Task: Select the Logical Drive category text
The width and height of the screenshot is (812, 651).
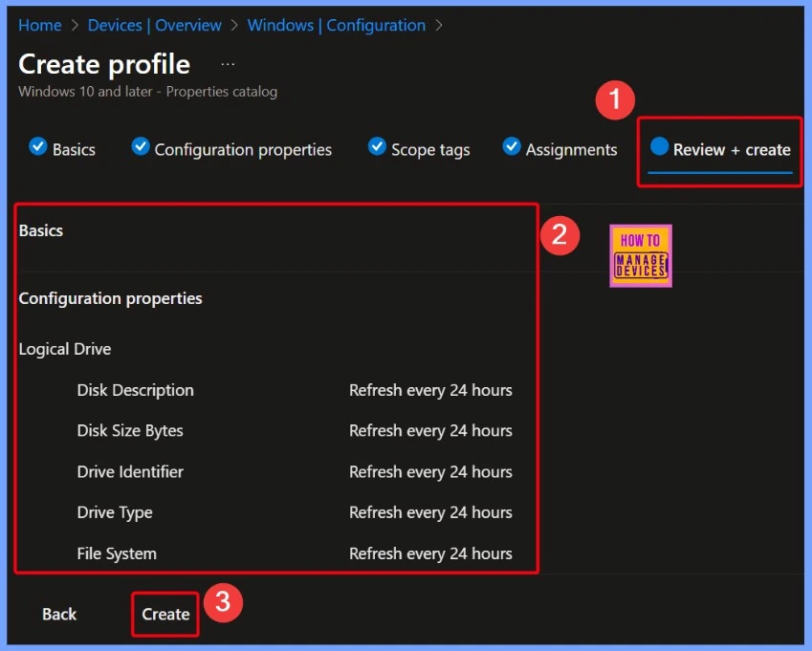Action: click(x=65, y=349)
